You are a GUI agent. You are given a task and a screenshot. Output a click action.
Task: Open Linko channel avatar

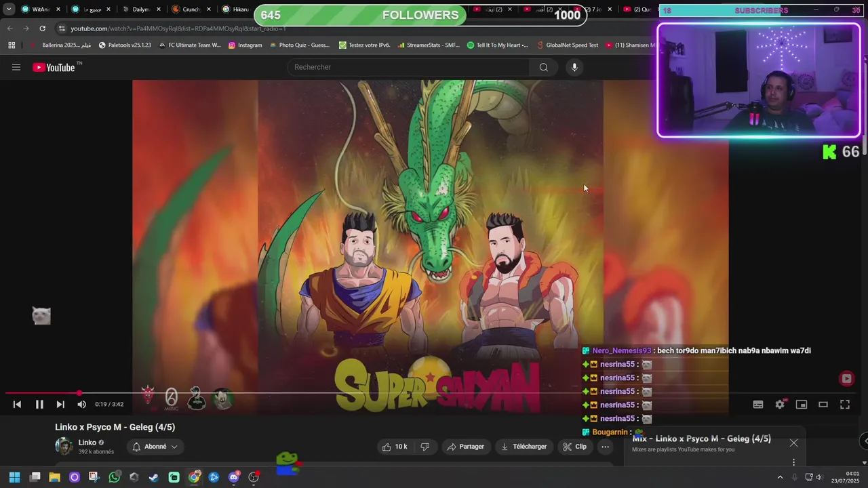[64, 446]
